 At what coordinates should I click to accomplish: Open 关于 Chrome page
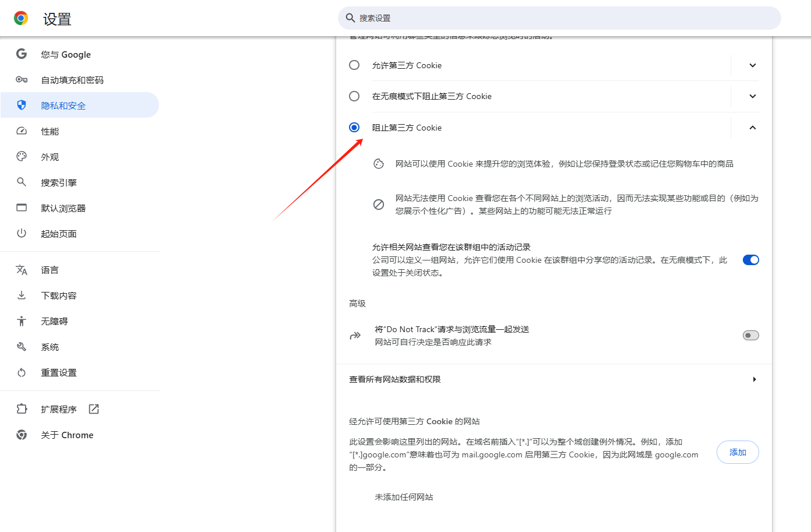[x=80, y=435]
